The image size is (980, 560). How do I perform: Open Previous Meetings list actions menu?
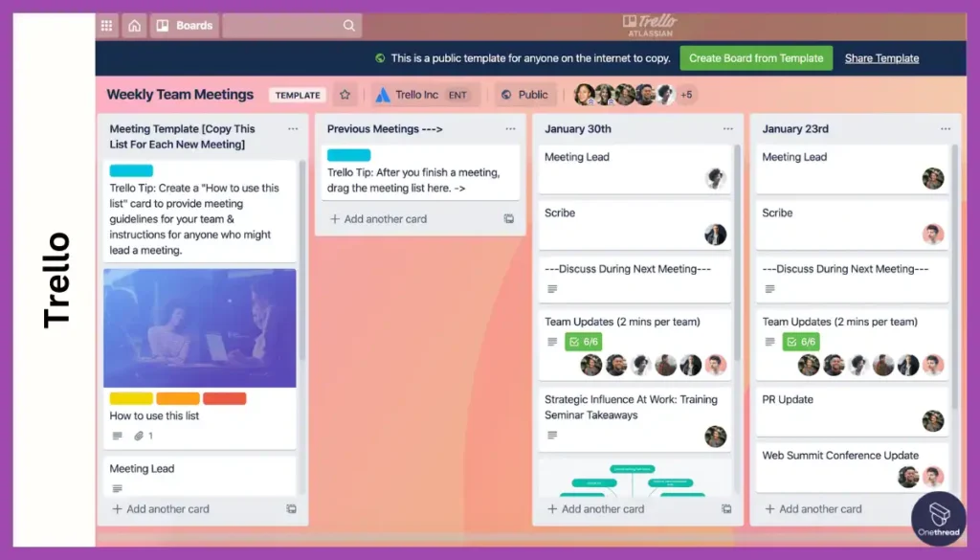(510, 128)
